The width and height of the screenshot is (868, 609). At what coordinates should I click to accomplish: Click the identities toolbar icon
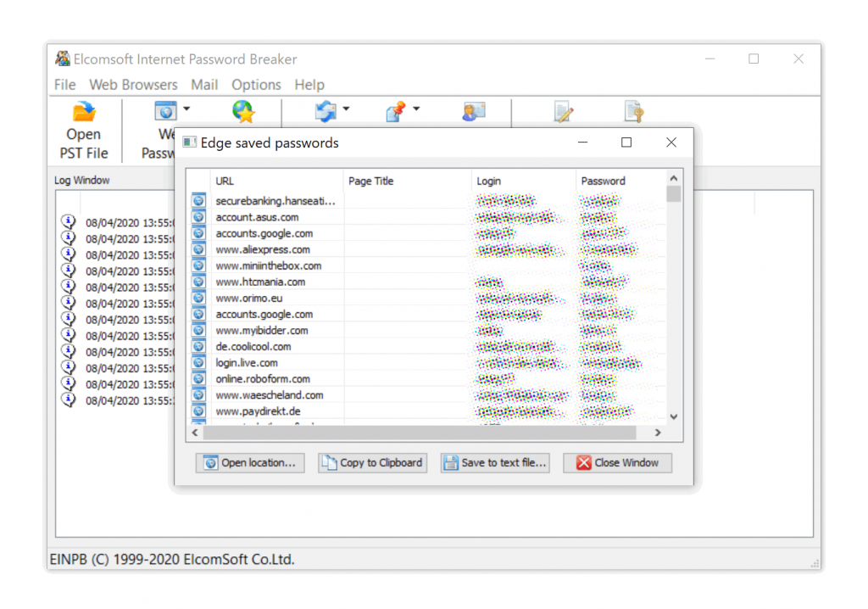[473, 111]
